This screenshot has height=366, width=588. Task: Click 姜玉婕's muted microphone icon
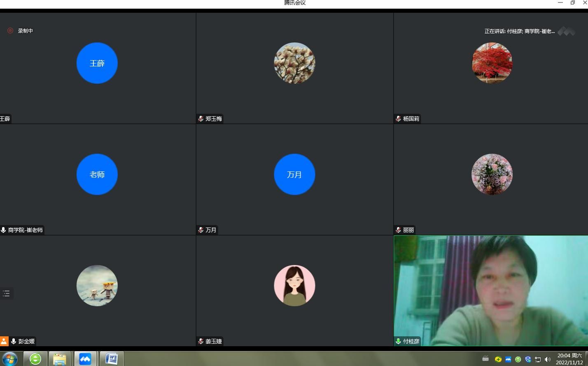(x=201, y=341)
